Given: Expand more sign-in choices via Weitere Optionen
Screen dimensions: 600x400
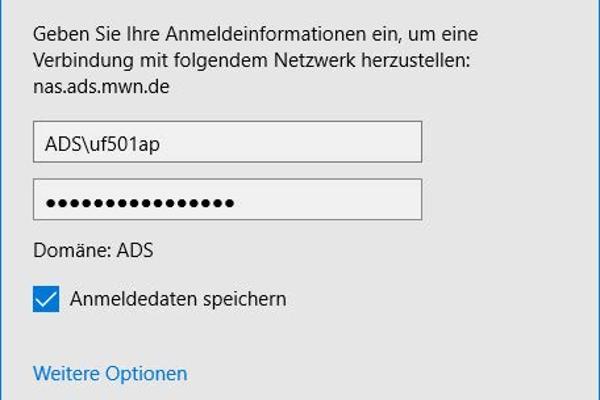Looking at the screenshot, I should (x=110, y=374).
